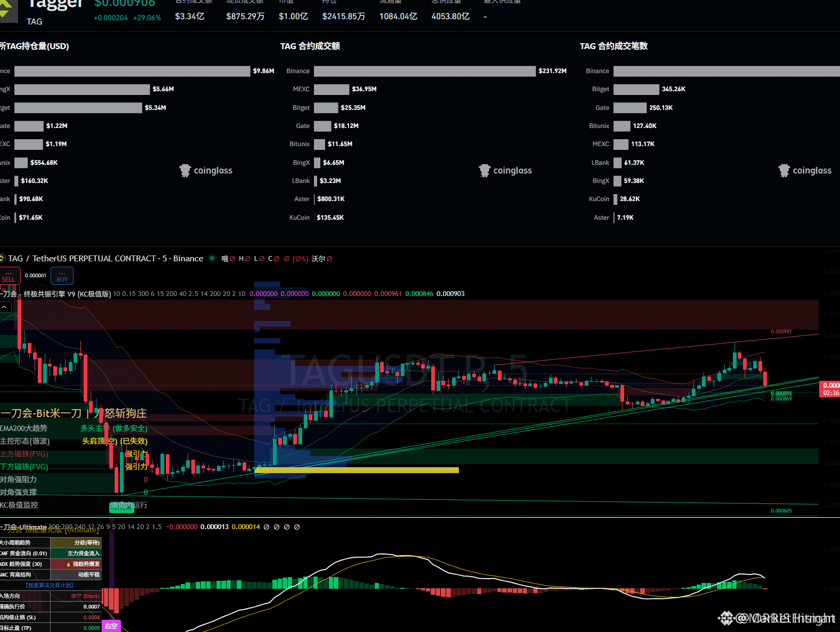The height and width of the screenshot is (632, 840).
Task: Select the 终极共振引擎 V9 indicator legend
Action: (56, 294)
